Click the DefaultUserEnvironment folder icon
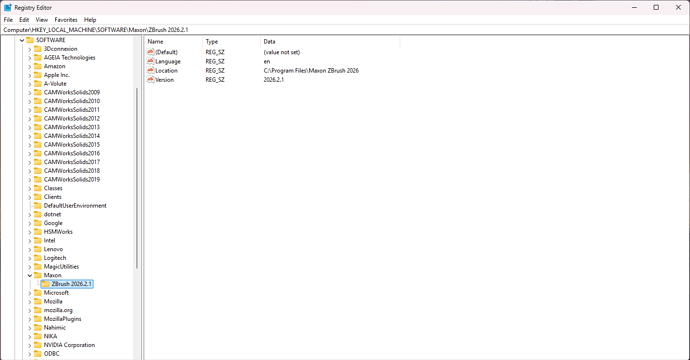This screenshot has width=690, height=360. 38,206
